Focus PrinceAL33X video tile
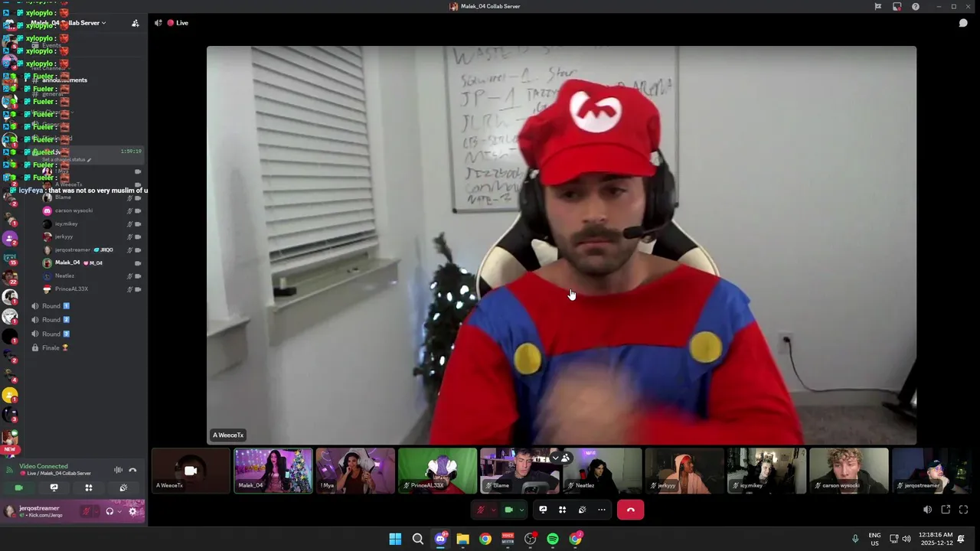Image resolution: width=980 pixels, height=551 pixels. point(438,471)
